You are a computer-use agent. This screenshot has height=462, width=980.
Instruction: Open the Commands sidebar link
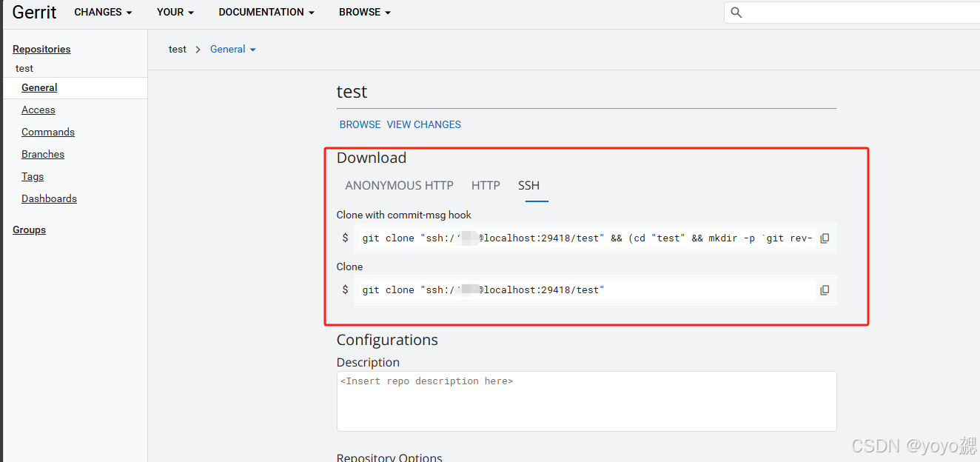coord(48,133)
